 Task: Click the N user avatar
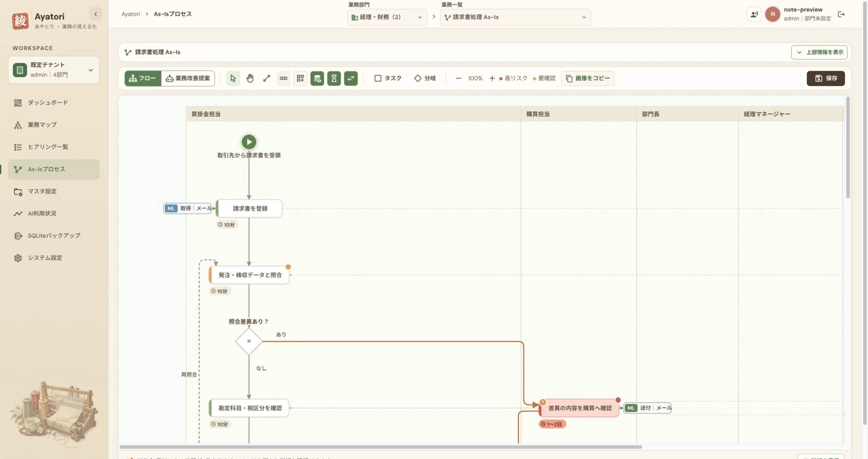click(x=772, y=14)
